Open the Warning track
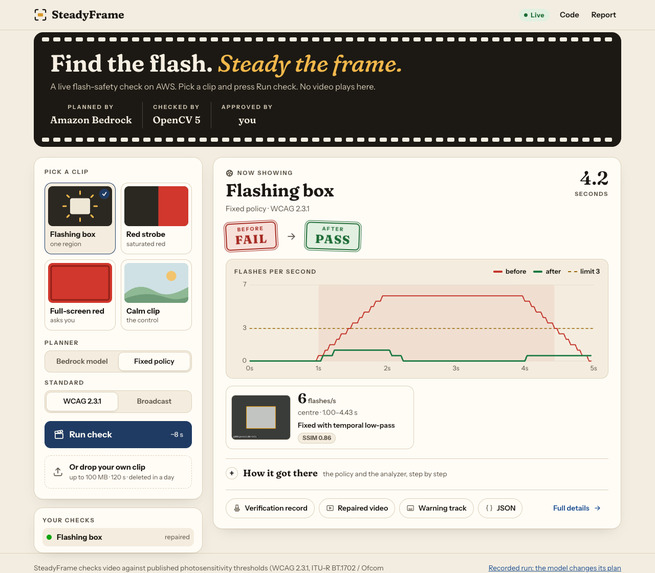 coord(437,508)
